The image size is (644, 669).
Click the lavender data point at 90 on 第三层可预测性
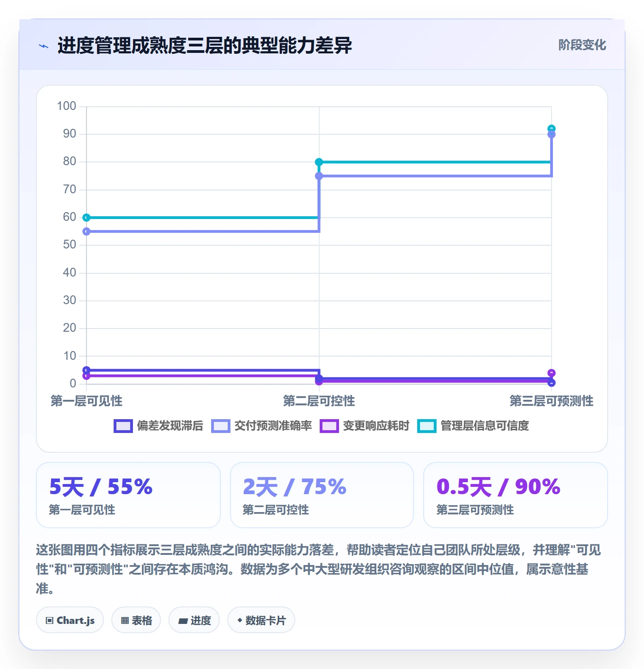click(x=552, y=134)
